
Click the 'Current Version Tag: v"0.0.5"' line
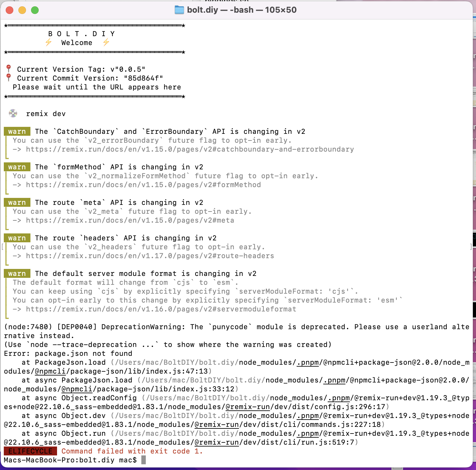[81, 69]
